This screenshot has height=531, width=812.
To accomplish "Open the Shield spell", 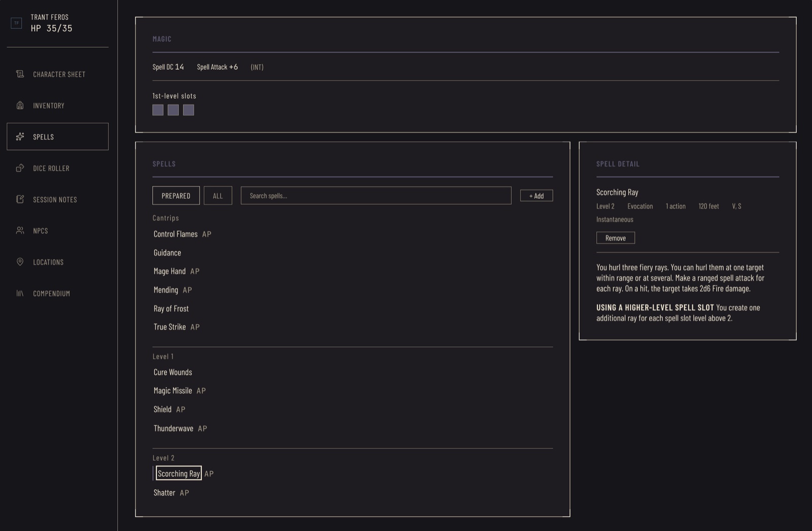I will (162, 409).
